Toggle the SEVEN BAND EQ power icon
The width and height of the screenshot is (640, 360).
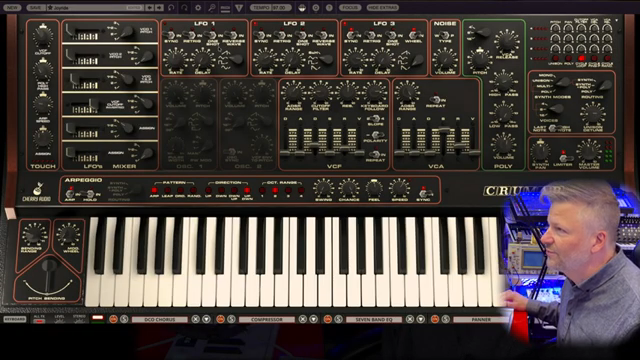coord(327,319)
